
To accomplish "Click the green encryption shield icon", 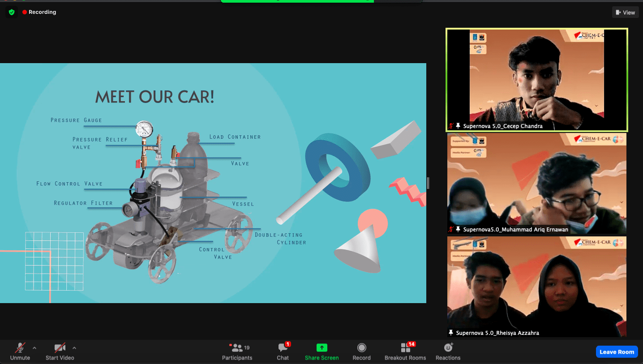I will tap(12, 12).
